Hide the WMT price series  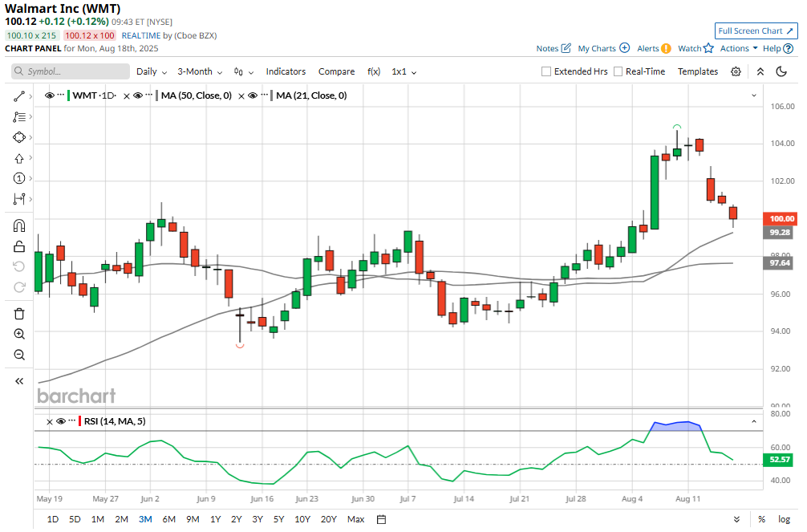coord(50,95)
